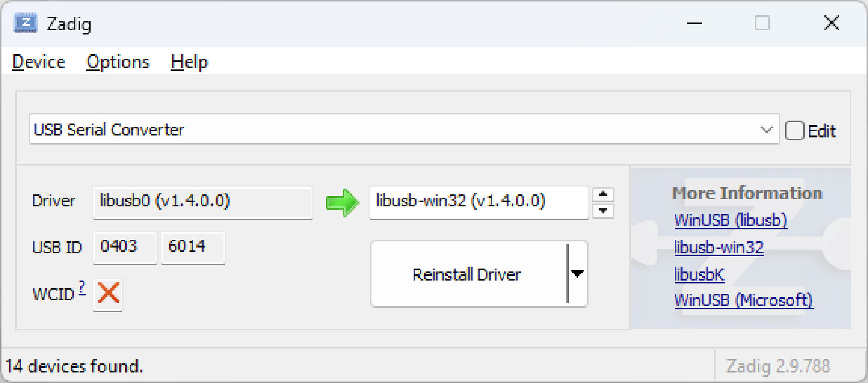
Task: Open the Options menu
Action: pyautogui.click(x=118, y=62)
